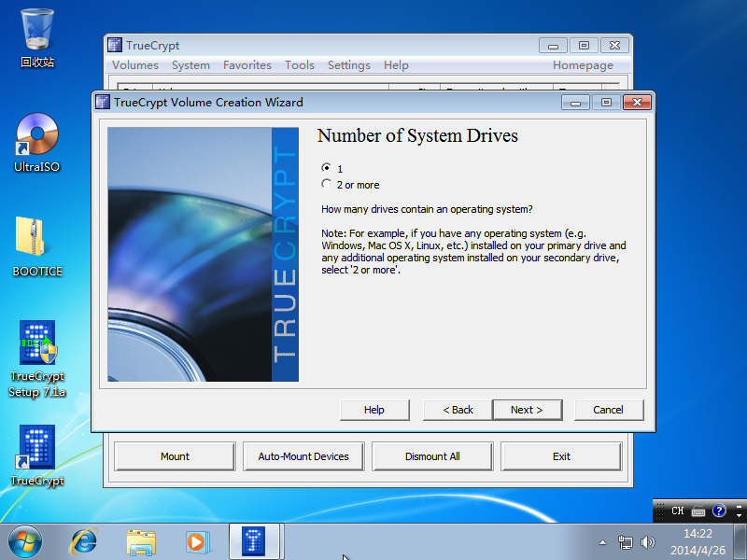Image resolution: width=747 pixels, height=560 pixels.
Task: Open language bar help icon
Action: [x=719, y=511]
